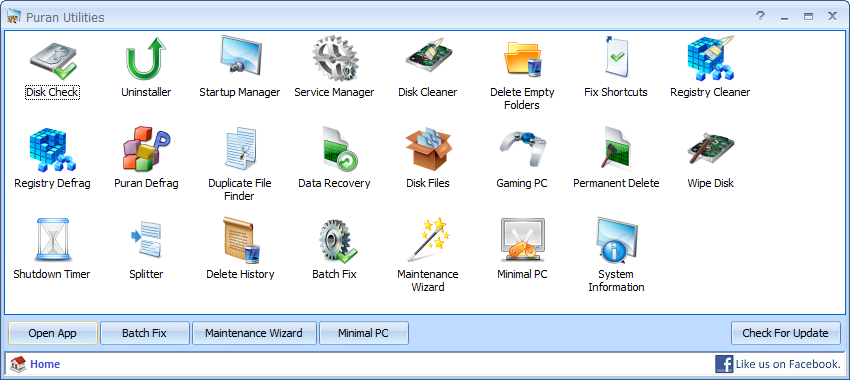The height and width of the screenshot is (380, 850).
Task: Choose the Service Manager gear icon
Action: click(334, 59)
